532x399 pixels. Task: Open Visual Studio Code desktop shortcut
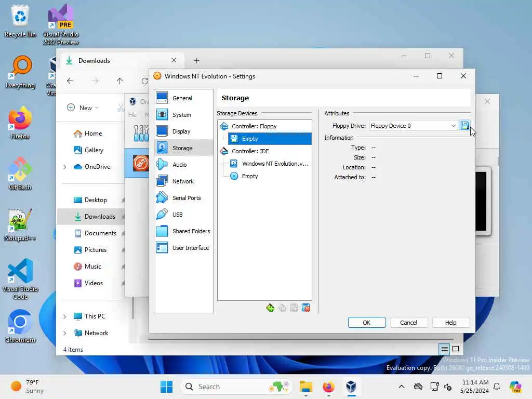(x=20, y=279)
